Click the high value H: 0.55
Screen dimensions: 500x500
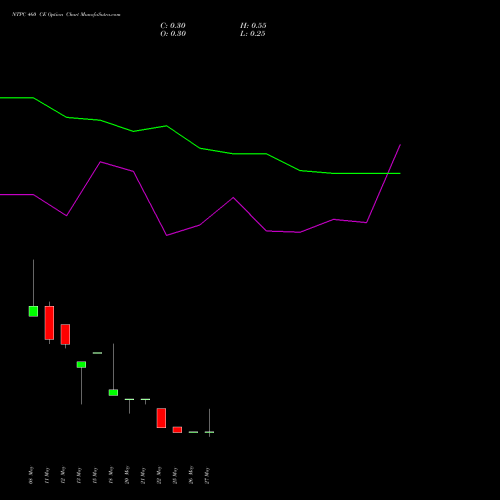click(253, 26)
